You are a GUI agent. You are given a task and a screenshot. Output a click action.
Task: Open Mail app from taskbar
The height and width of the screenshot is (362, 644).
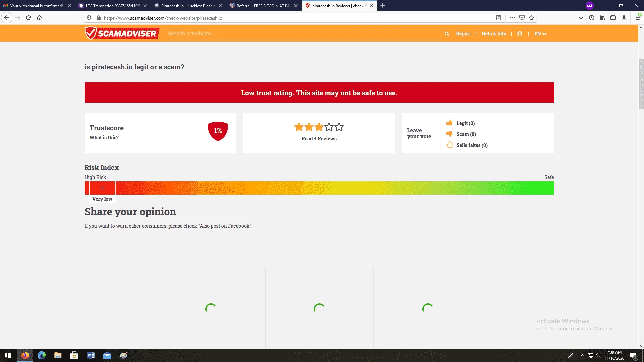(x=107, y=355)
